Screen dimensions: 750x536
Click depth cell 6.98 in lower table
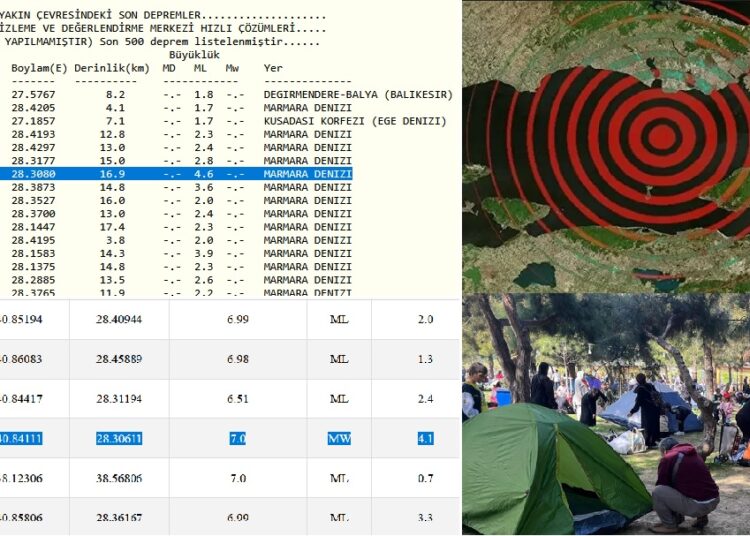click(x=238, y=359)
